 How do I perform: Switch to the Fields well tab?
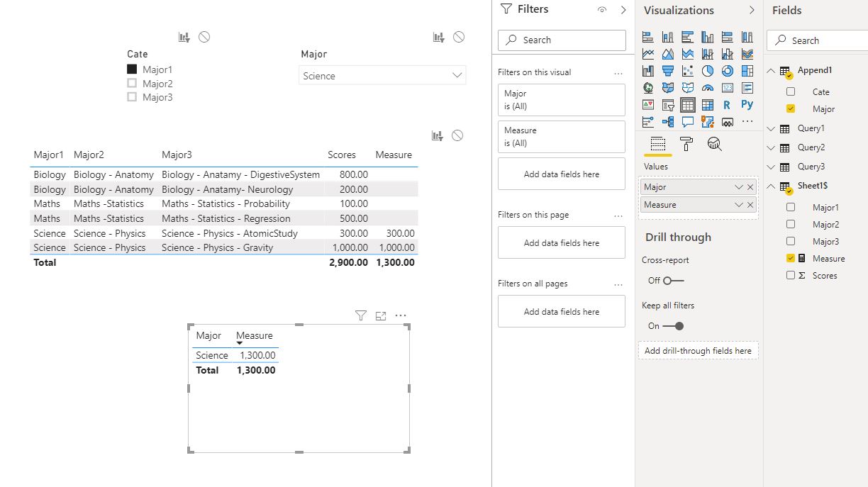(x=657, y=144)
